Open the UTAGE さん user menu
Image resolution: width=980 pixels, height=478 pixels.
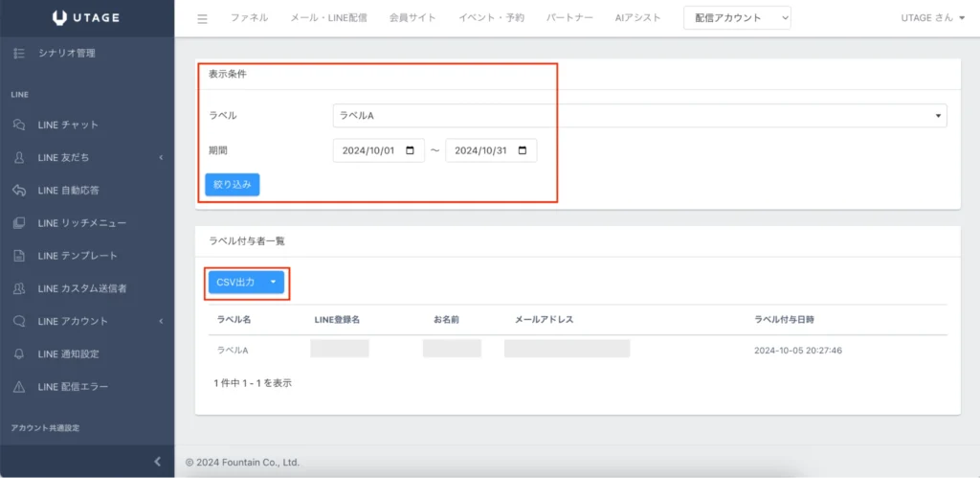click(932, 18)
